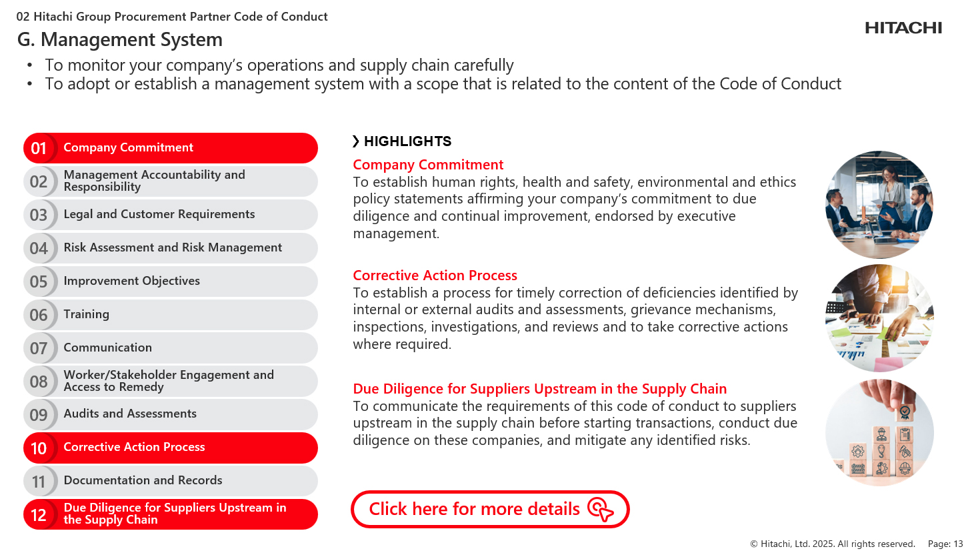Click the wooden blocks circular photo
The image size is (980, 551).
pos(879,432)
